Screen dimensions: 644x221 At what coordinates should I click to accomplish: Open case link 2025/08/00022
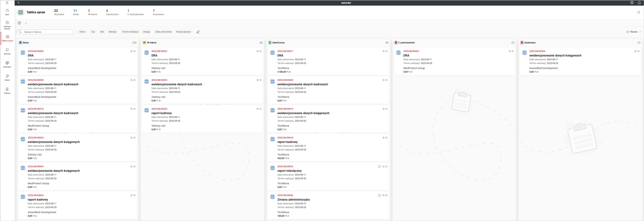pos(159,51)
